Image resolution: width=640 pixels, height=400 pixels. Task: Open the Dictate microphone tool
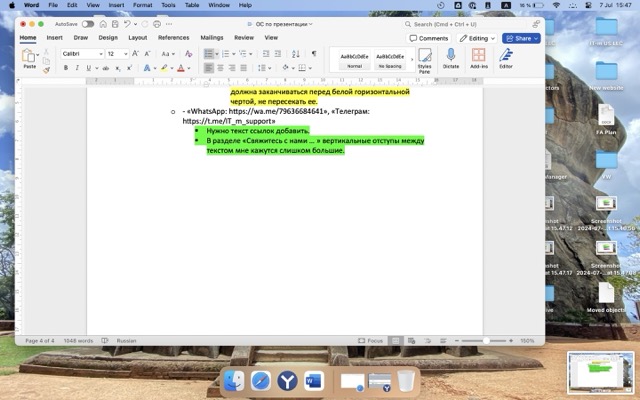pyautogui.click(x=450, y=58)
